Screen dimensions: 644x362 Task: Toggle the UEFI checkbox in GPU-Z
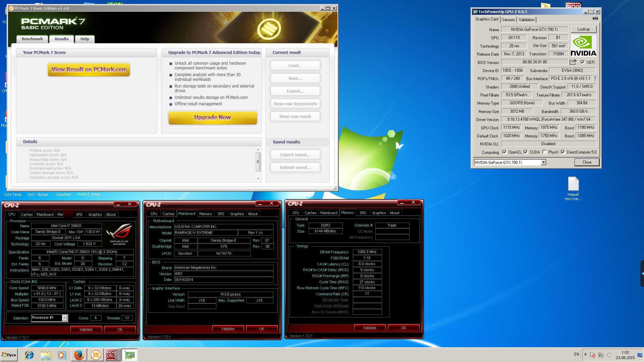(583, 62)
